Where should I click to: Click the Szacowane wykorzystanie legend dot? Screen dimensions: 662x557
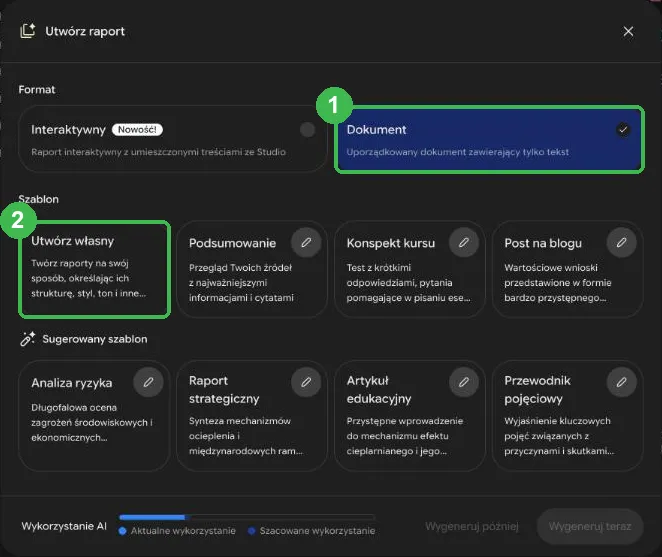tap(252, 531)
